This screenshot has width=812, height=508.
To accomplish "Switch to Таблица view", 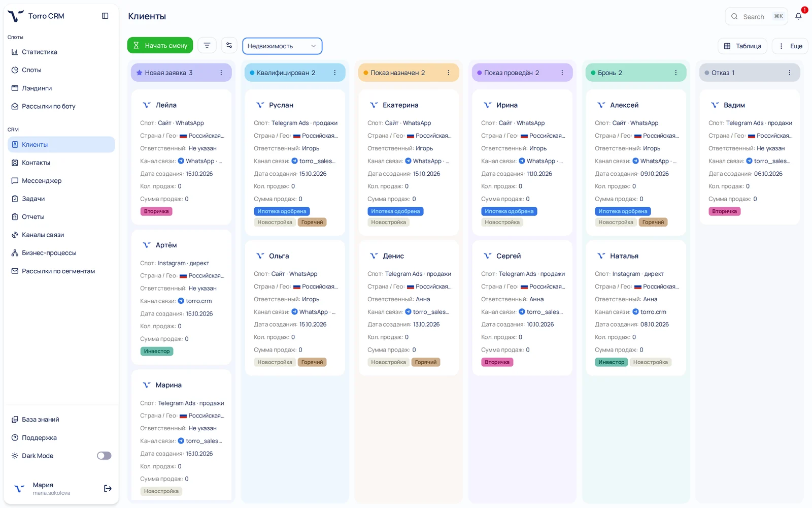I will (742, 46).
